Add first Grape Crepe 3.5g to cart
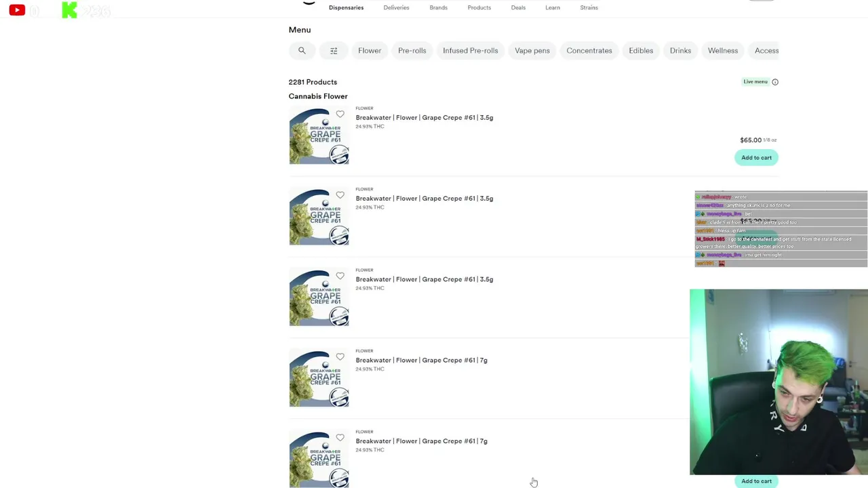The height and width of the screenshot is (488, 868). click(x=756, y=158)
